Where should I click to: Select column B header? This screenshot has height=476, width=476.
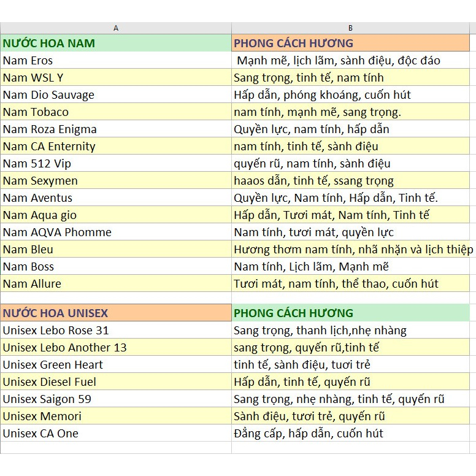click(350, 28)
